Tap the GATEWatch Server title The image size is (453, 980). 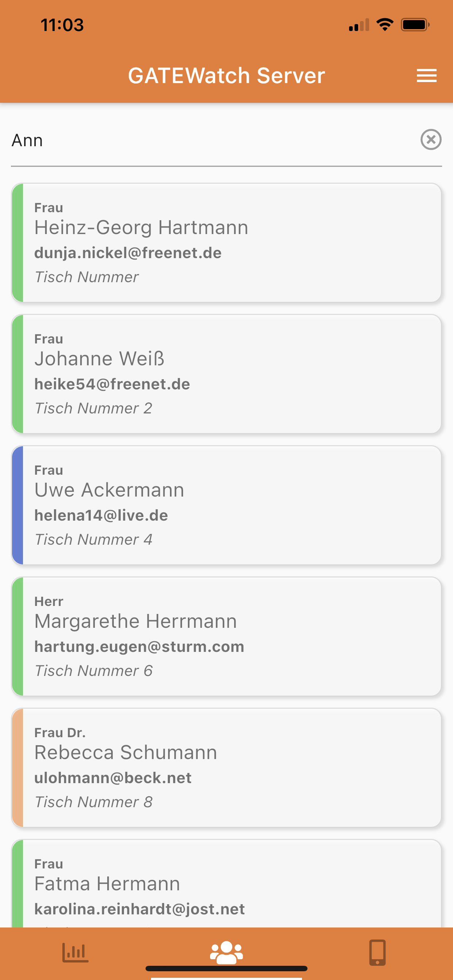pos(226,75)
